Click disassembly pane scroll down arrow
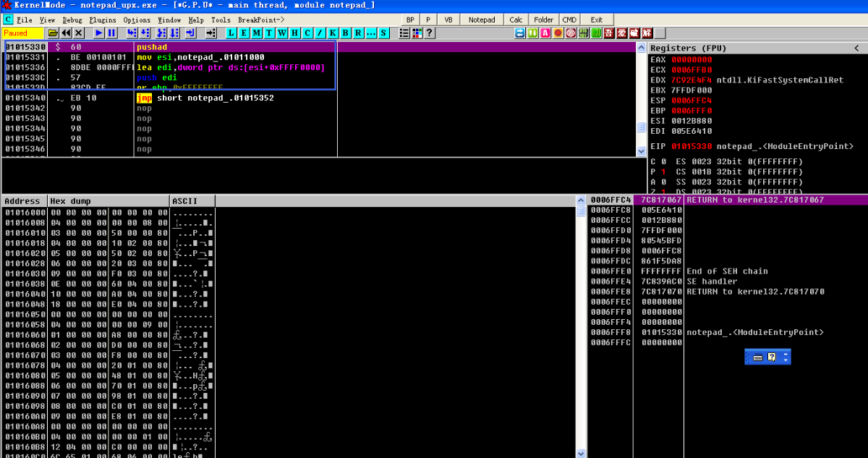Viewport: 868px width, 458px height. 641,150
